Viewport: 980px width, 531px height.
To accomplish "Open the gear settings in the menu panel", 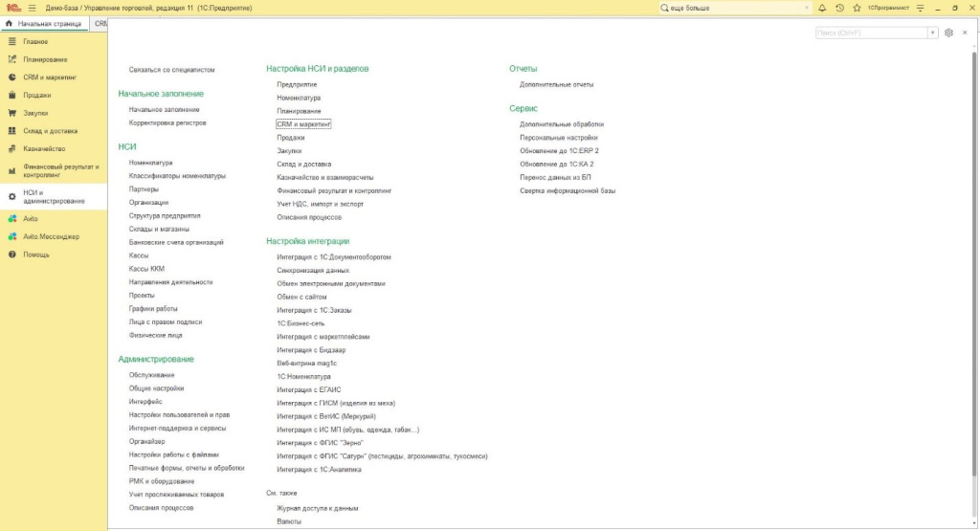I will pos(948,33).
